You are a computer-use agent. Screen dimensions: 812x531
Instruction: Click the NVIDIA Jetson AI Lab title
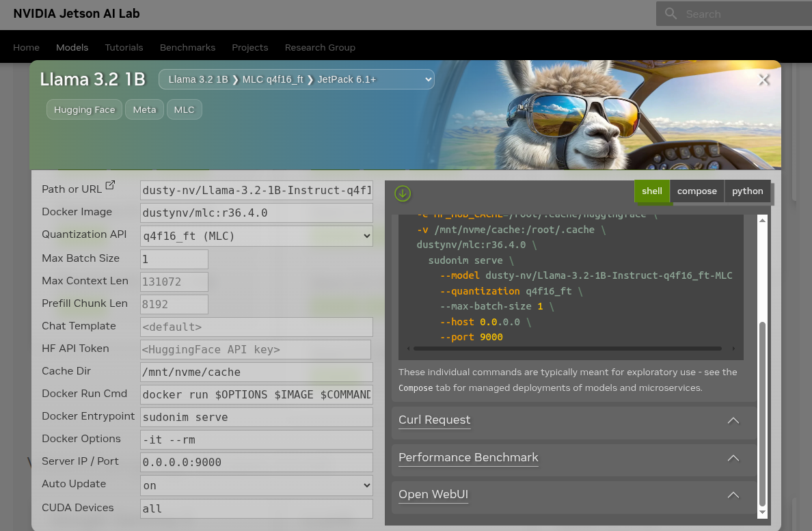click(77, 14)
